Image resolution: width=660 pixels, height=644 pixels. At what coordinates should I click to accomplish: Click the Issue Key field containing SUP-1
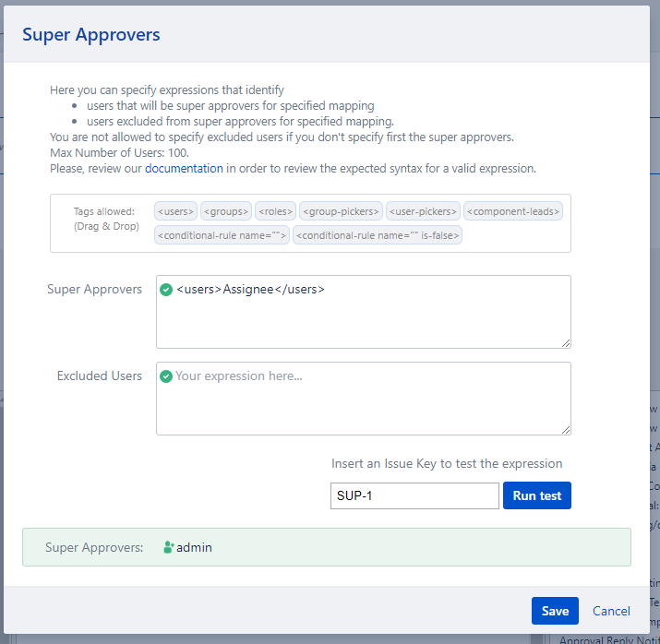tap(414, 495)
